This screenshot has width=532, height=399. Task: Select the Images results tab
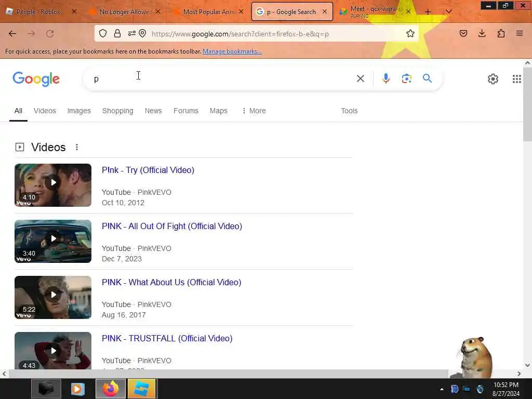[79, 111]
